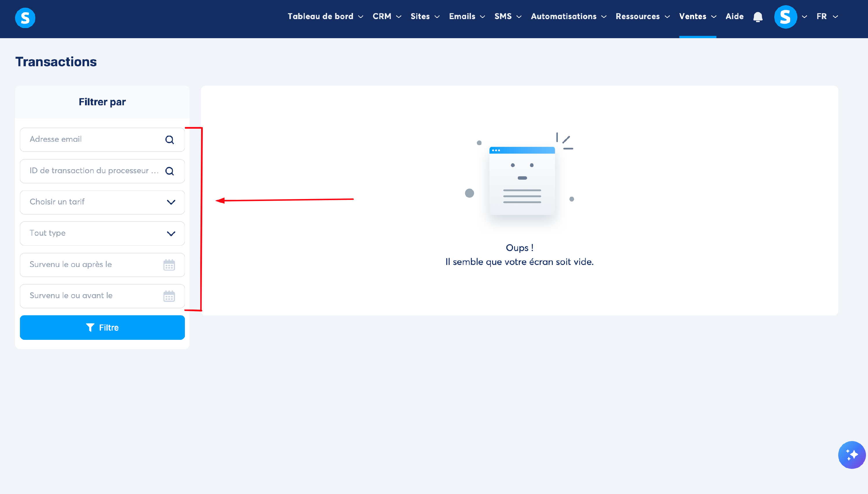Click the search icon in Adresse email field
This screenshot has height=494, width=868.
[x=169, y=140]
